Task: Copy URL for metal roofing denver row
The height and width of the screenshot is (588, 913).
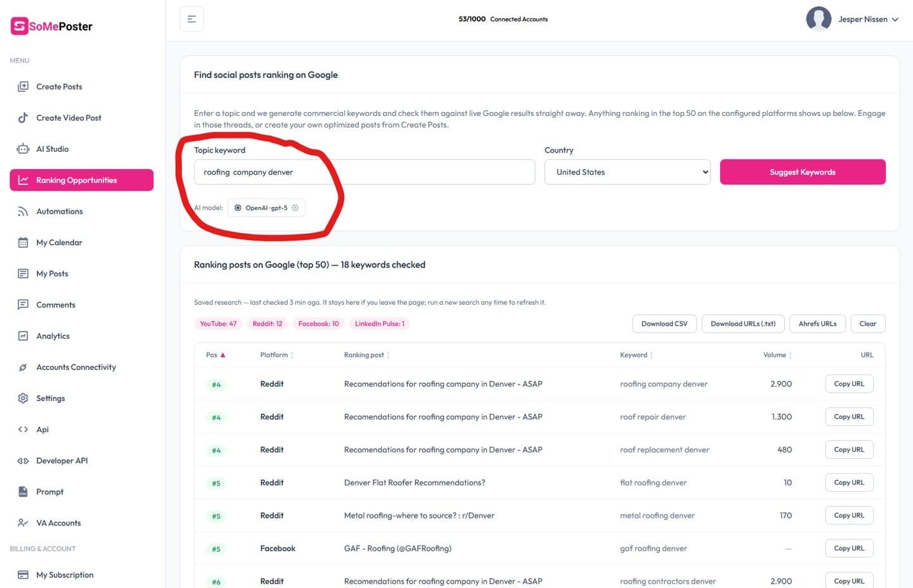Action: coord(849,516)
